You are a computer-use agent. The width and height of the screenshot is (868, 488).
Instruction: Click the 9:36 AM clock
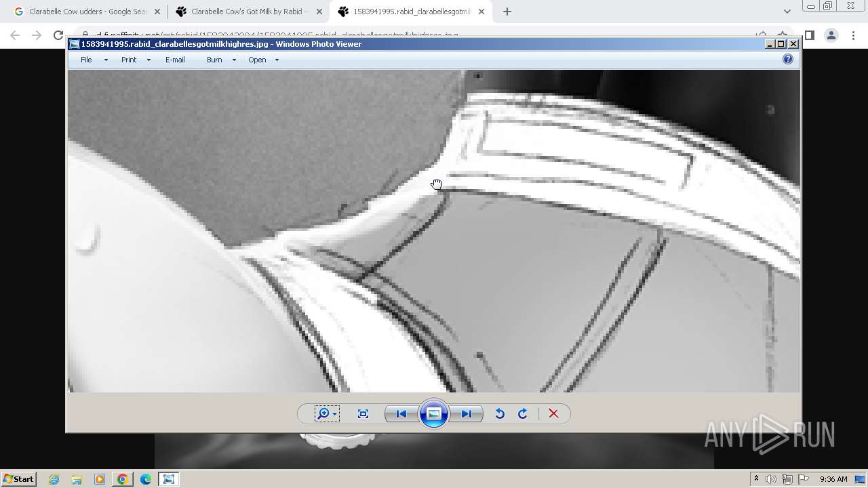[x=833, y=479]
